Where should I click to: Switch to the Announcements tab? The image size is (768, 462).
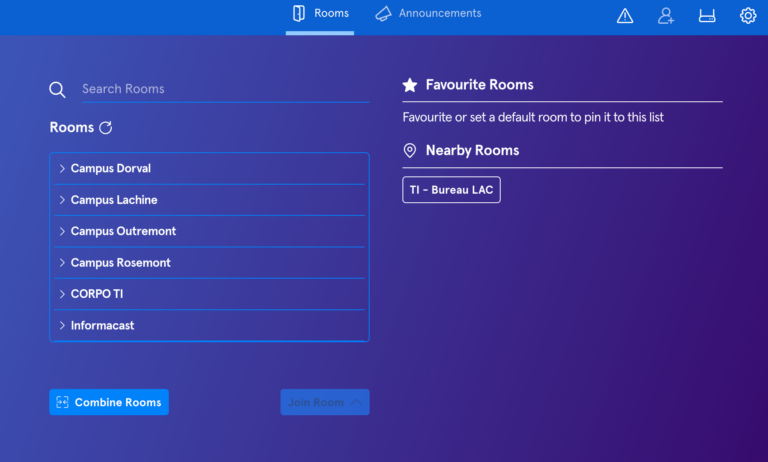coord(428,14)
